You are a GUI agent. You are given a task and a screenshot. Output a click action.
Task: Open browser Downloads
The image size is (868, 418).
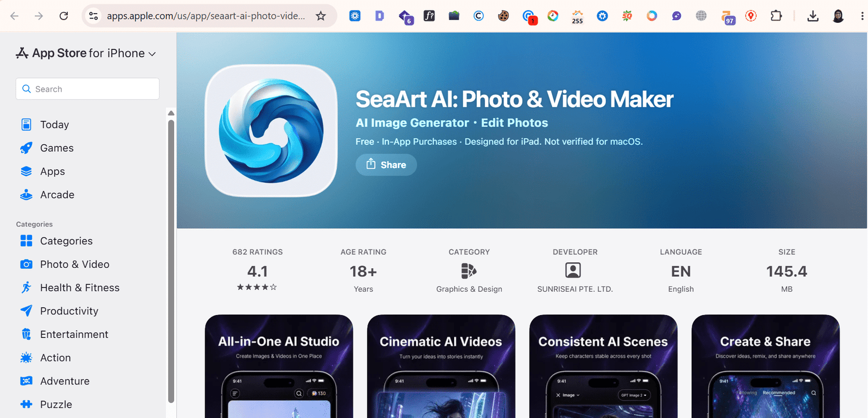click(813, 16)
